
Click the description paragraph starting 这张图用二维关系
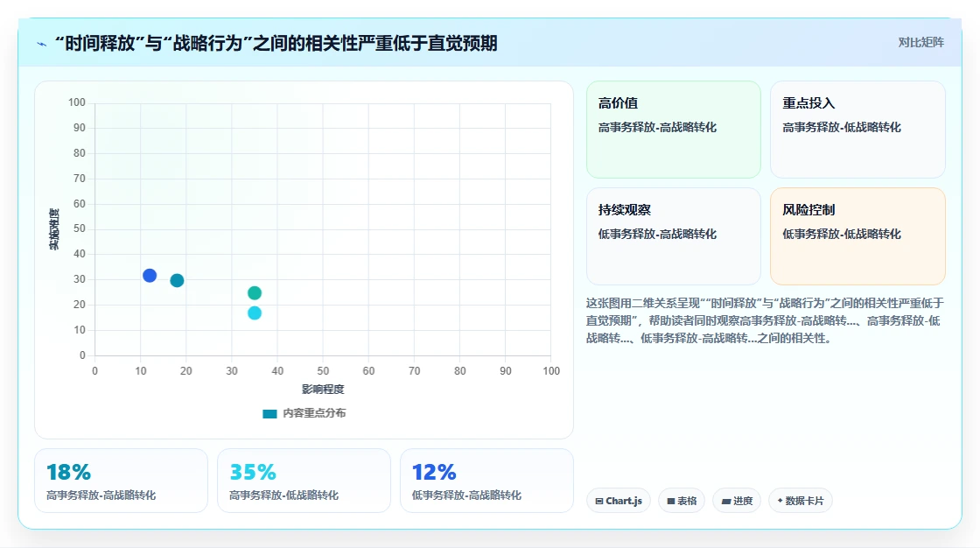click(x=765, y=320)
